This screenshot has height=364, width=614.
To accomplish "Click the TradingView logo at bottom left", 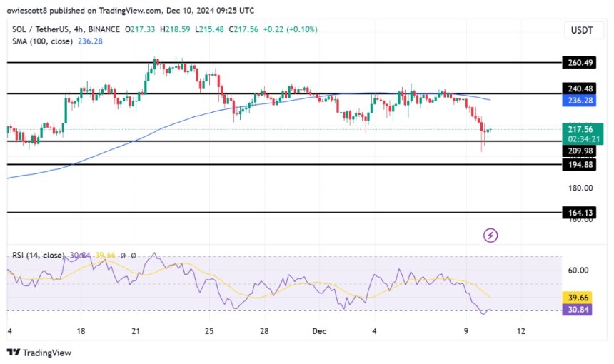I will click(x=39, y=353).
